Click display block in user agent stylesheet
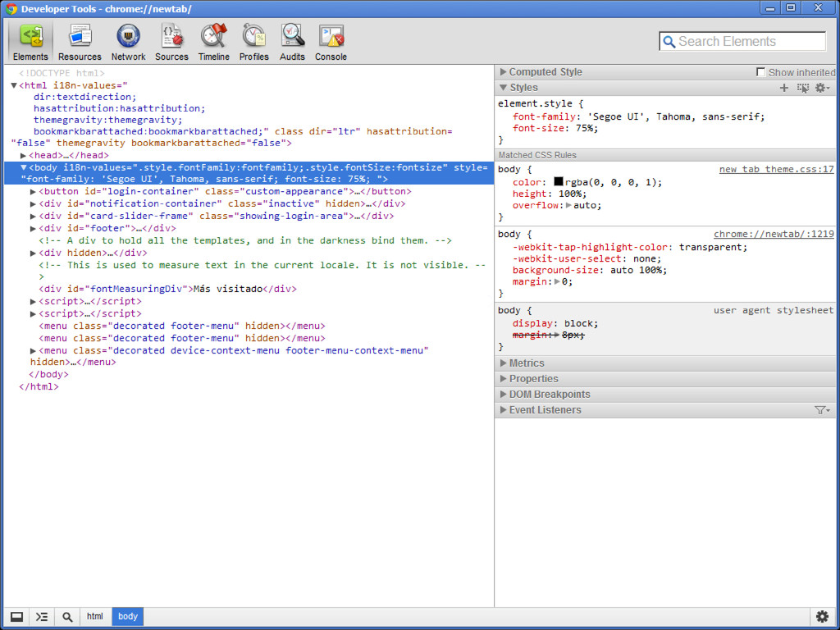The height and width of the screenshot is (630, 840). tap(555, 323)
